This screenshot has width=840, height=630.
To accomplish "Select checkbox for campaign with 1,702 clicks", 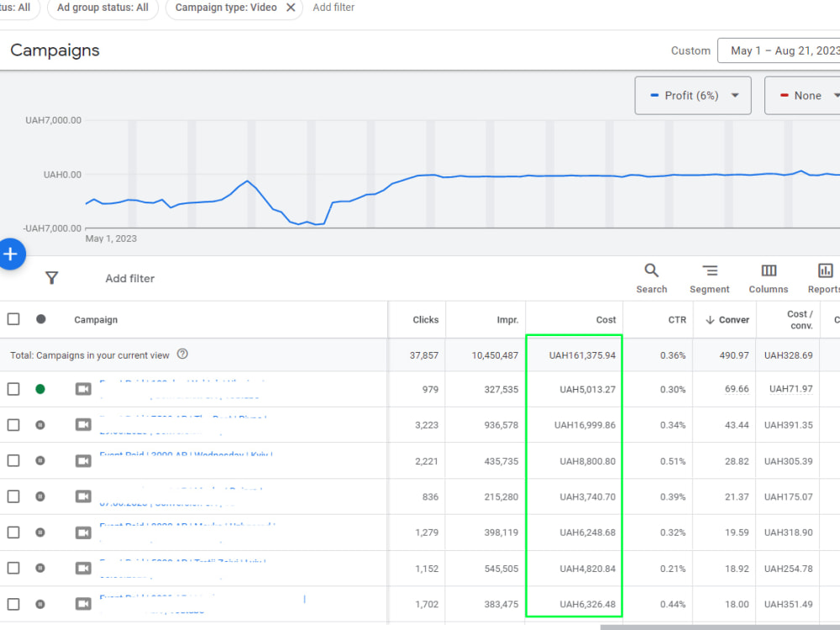I will 13,604.
